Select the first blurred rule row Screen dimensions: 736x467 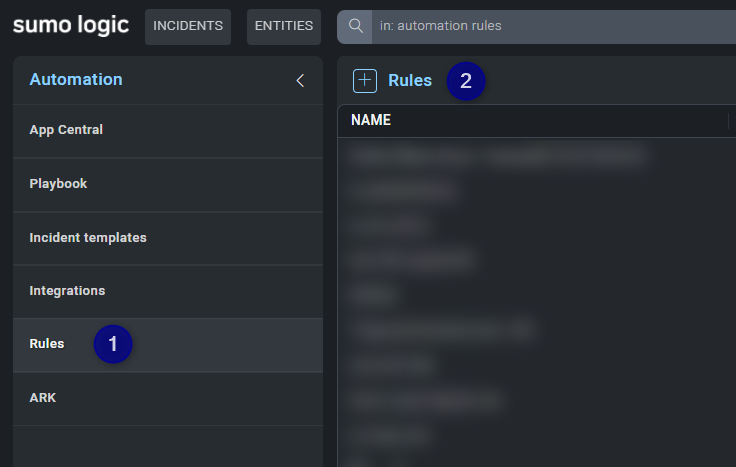point(495,156)
